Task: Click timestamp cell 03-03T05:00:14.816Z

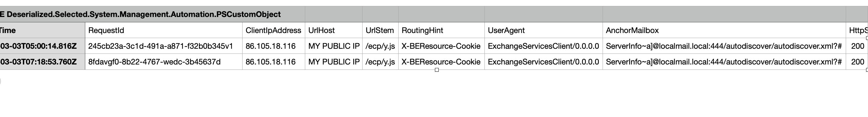Action: click(42, 46)
